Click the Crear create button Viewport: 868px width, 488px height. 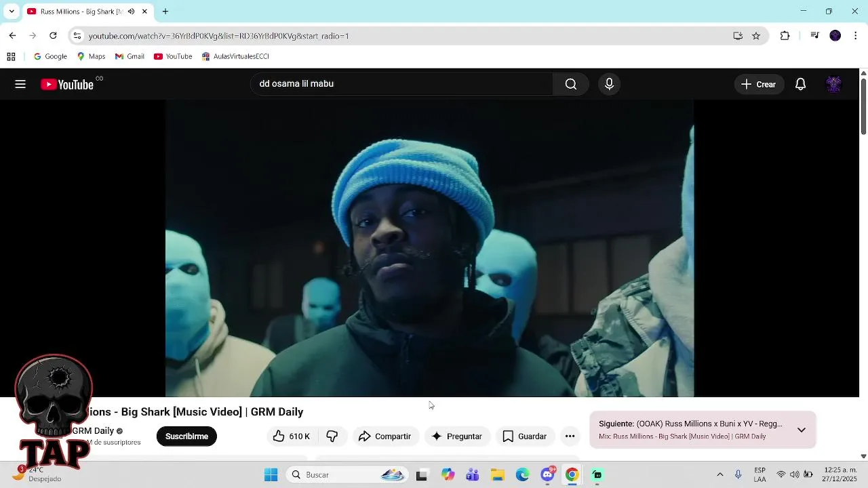[758, 84]
